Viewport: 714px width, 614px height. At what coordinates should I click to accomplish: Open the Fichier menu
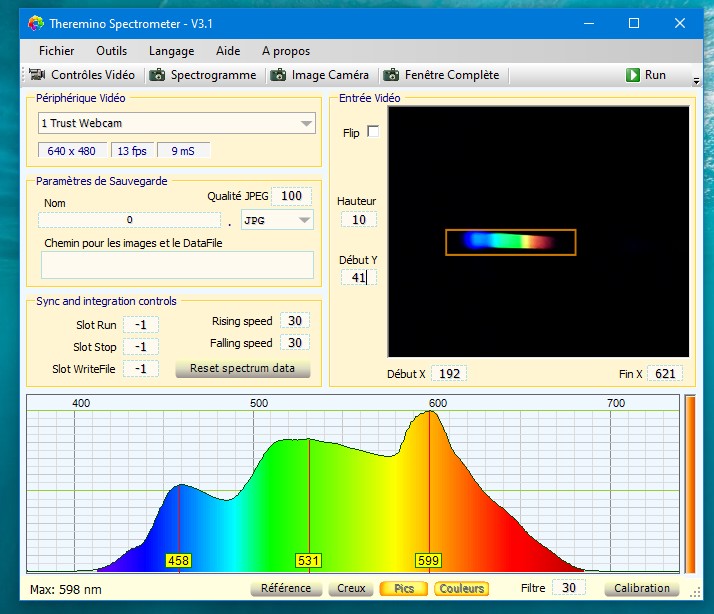pyautogui.click(x=56, y=51)
